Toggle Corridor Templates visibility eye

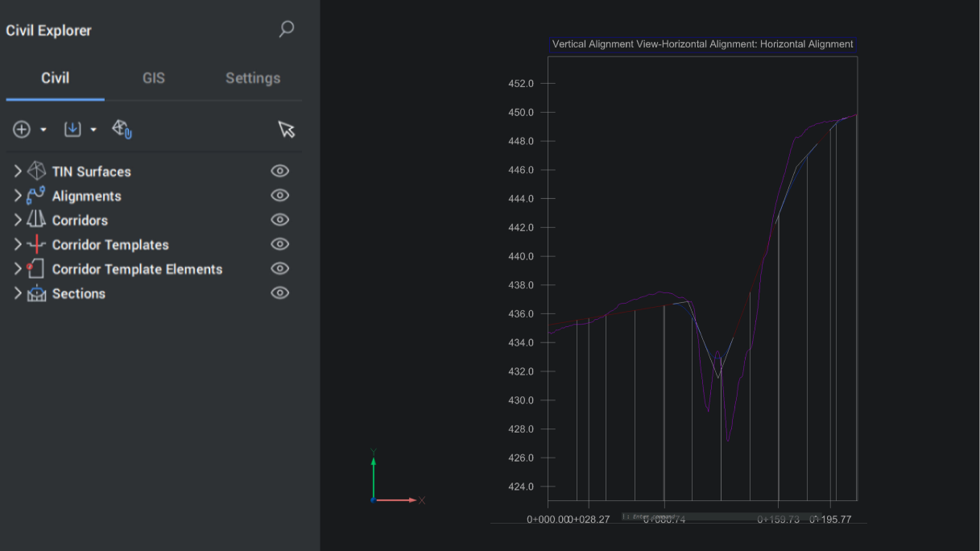[279, 244]
